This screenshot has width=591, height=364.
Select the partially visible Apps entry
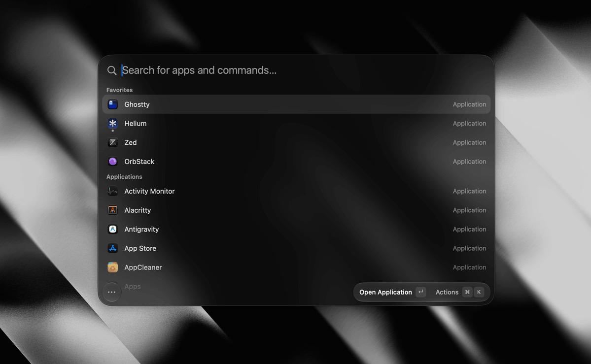[132, 286]
